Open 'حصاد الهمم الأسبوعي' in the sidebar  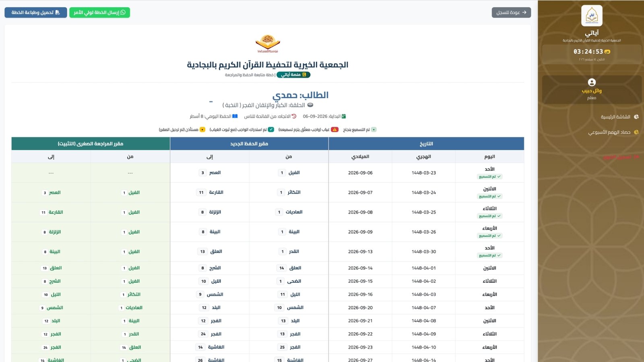[613, 132]
